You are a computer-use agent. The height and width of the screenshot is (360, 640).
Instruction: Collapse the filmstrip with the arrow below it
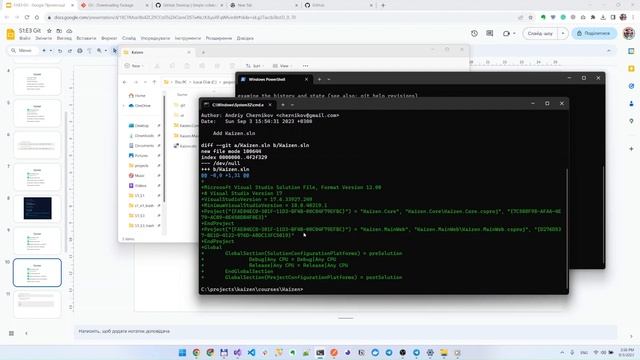pyautogui.click(x=26, y=333)
